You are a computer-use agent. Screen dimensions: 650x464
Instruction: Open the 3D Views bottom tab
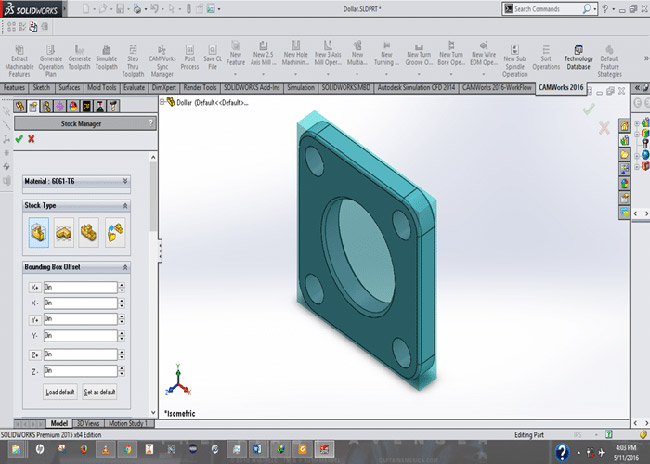(x=88, y=424)
